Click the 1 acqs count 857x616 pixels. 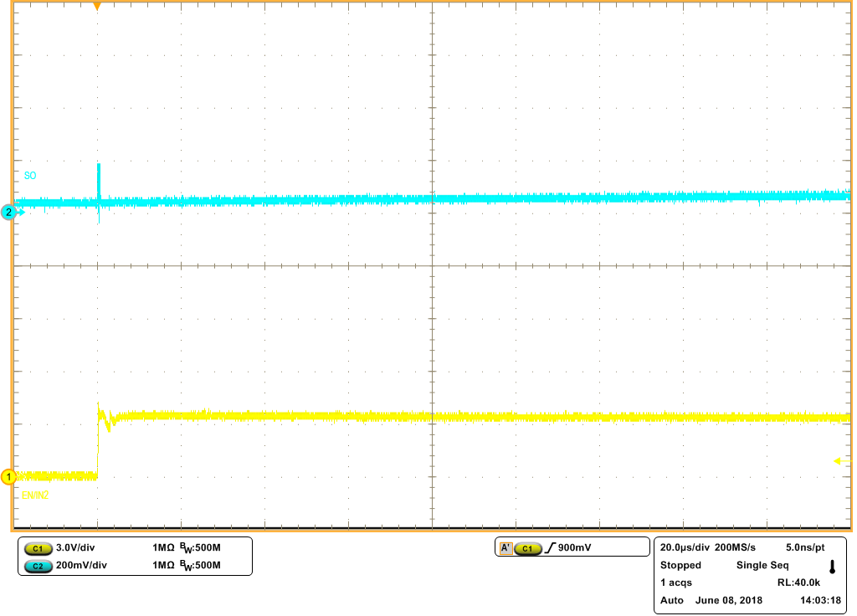coord(676,583)
